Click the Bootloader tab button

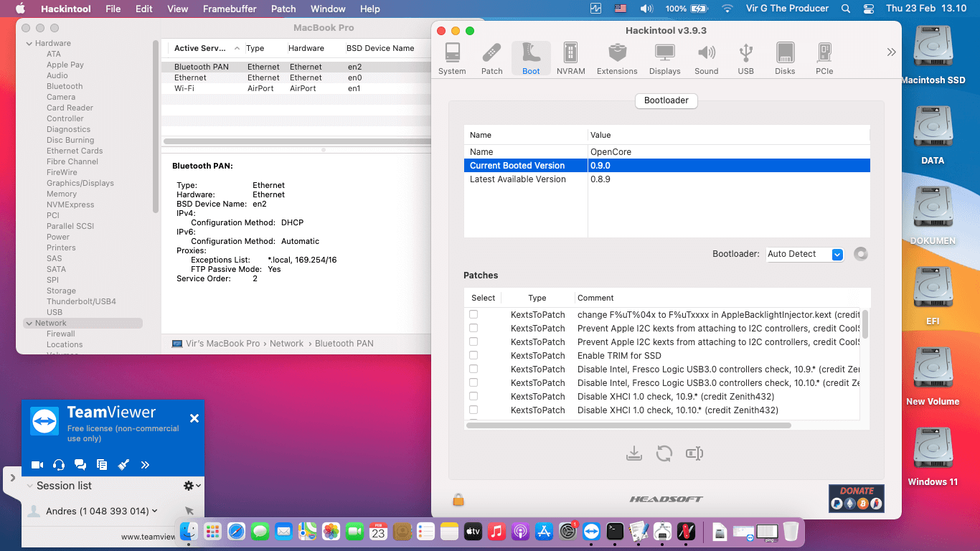(x=666, y=100)
